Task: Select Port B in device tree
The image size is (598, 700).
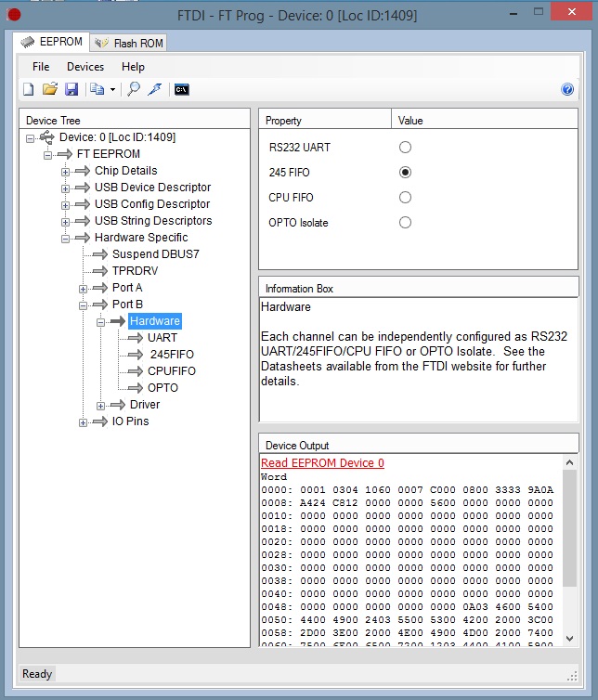Action: pyautogui.click(x=127, y=304)
